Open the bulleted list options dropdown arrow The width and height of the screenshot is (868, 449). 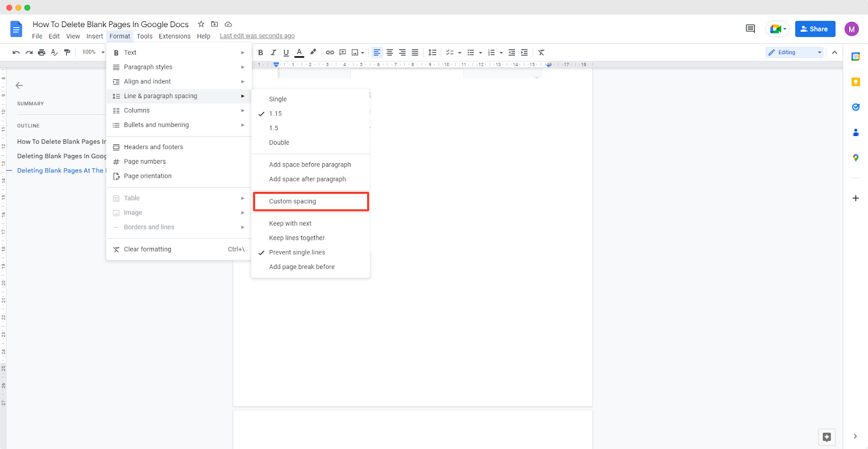pyautogui.click(x=481, y=53)
